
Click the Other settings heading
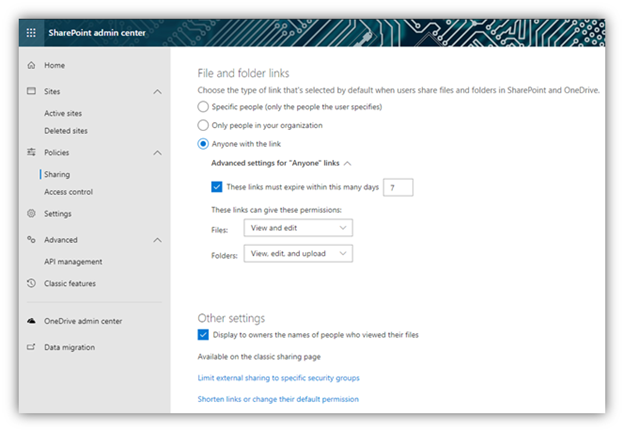tap(231, 318)
